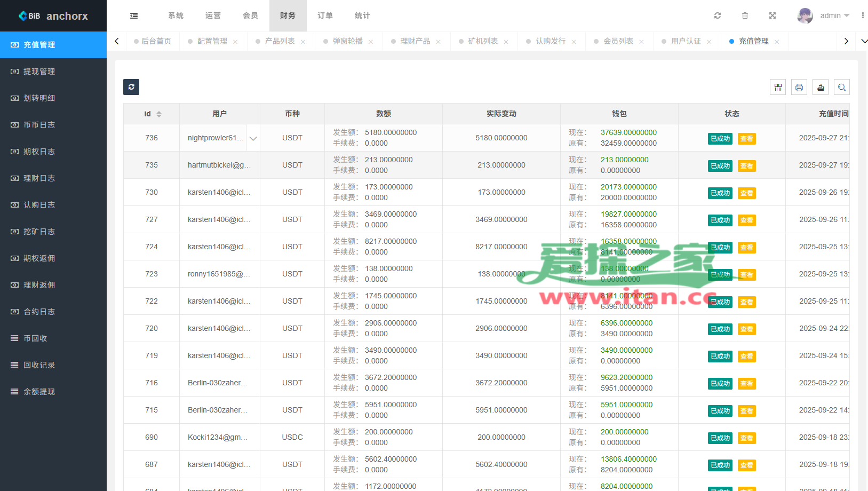This screenshot has width=868, height=491.
Task: Switch to the 会员列表 tab
Action: click(618, 41)
